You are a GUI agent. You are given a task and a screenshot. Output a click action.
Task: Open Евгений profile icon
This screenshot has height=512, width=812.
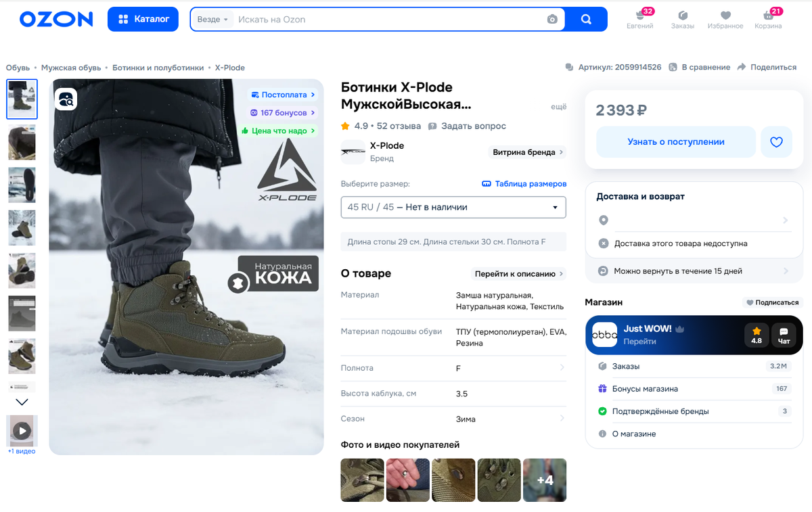[x=639, y=18]
